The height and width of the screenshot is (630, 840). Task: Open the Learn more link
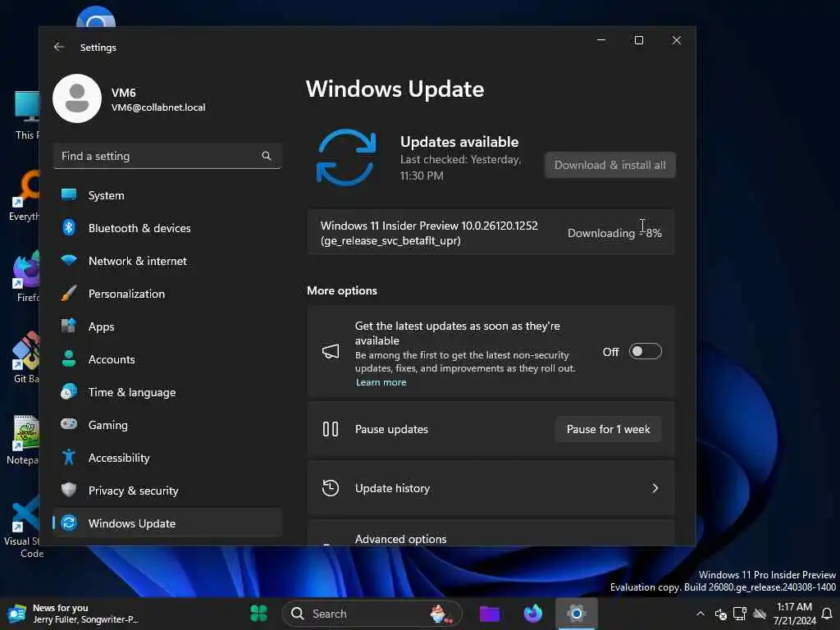[x=381, y=382]
